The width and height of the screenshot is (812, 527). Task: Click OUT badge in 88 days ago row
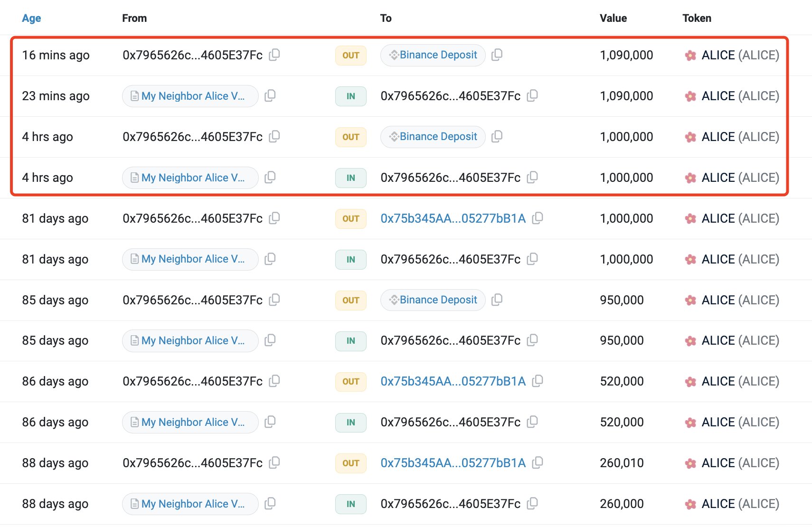point(351,463)
